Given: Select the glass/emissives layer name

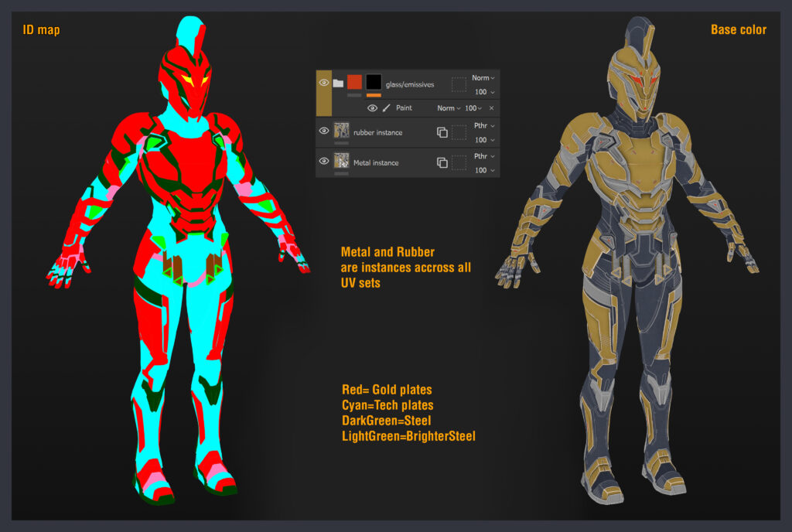Looking at the screenshot, I should click(410, 84).
